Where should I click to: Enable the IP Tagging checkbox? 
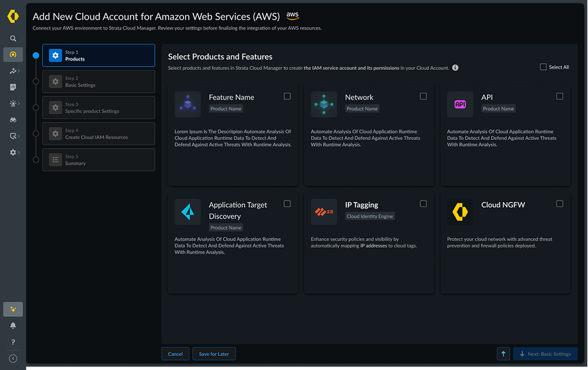click(x=424, y=204)
